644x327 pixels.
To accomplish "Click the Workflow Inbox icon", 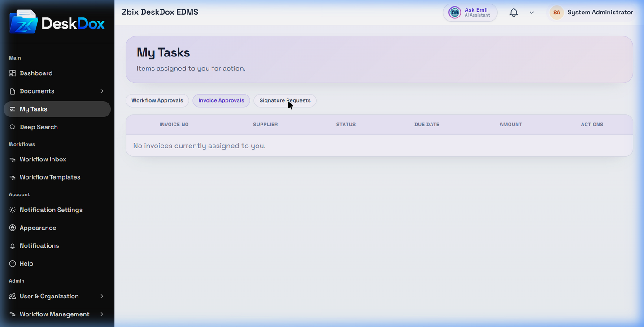I will (13, 159).
